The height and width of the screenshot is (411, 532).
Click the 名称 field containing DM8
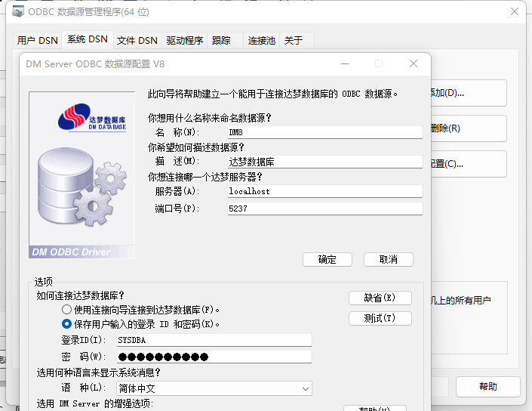[325, 132]
